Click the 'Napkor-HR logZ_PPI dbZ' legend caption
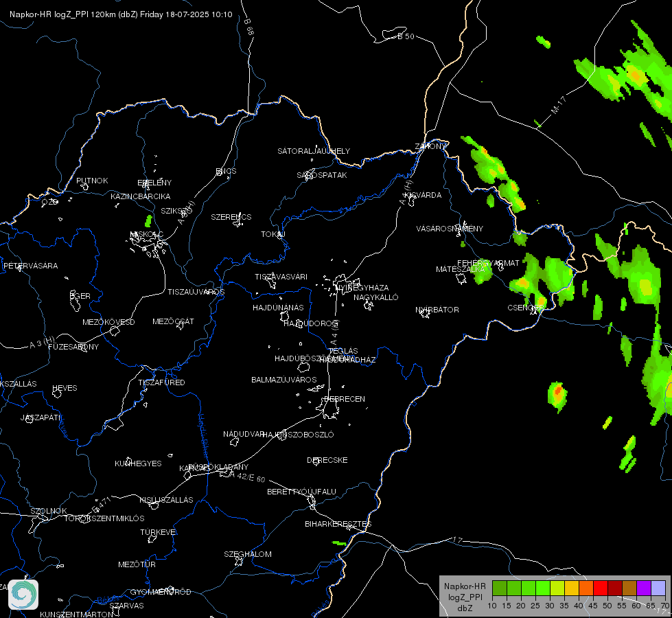The width and height of the screenshot is (672, 618). pyautogui.click(x=465, y=597)
